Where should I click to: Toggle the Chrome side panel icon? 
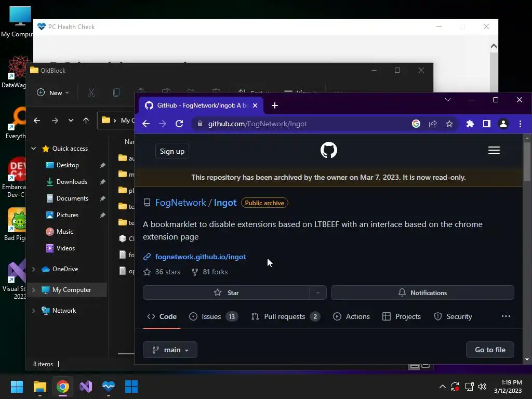tap(486, 124)
